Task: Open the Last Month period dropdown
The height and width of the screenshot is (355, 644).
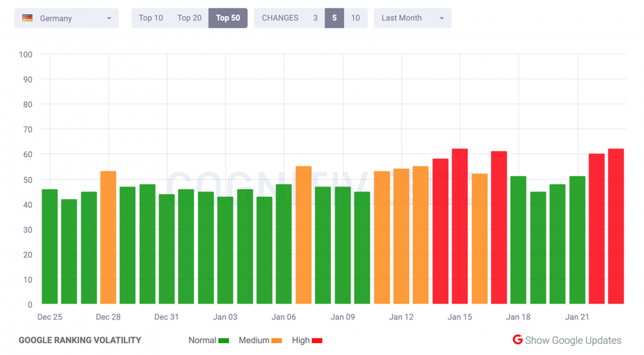Action: [x=412, y=18]
